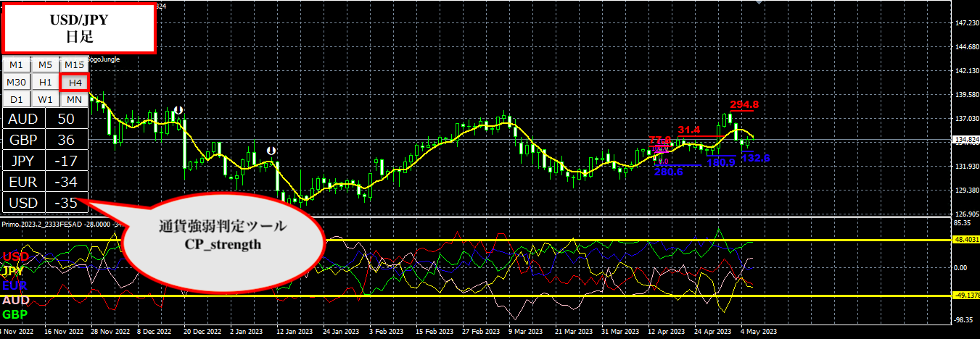Screen dimensions: 980x339
Task: Click the red 294.8 price label
Action: (x=744, y=104)
